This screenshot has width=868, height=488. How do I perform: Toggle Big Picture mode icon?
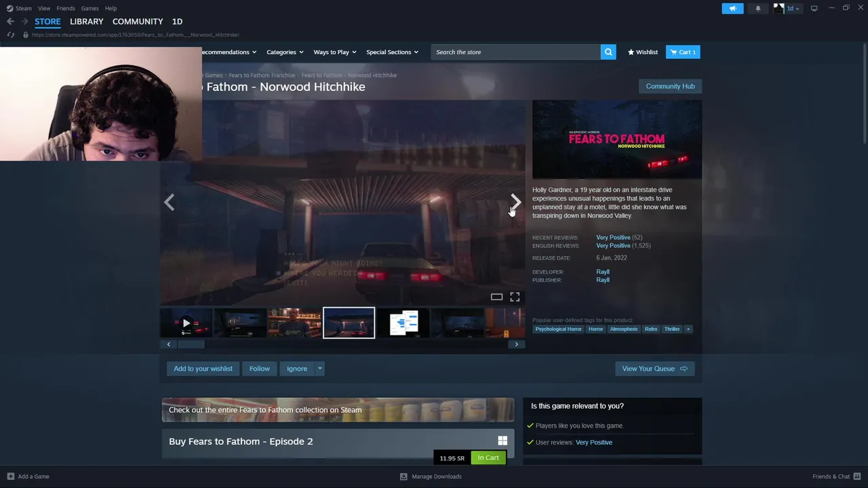814,8
